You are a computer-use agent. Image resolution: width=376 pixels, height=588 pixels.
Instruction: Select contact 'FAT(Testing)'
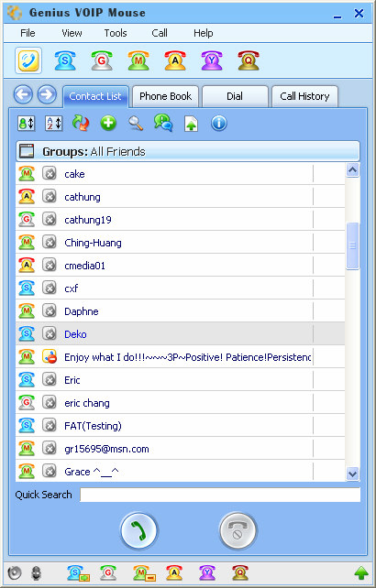(181, 425)
